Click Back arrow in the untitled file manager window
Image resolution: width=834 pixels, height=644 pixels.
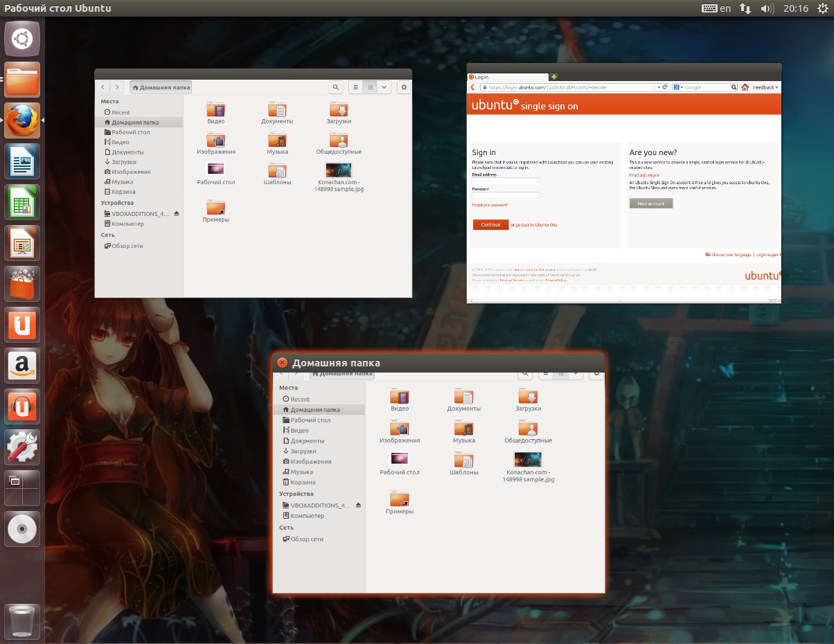[103, 87]
